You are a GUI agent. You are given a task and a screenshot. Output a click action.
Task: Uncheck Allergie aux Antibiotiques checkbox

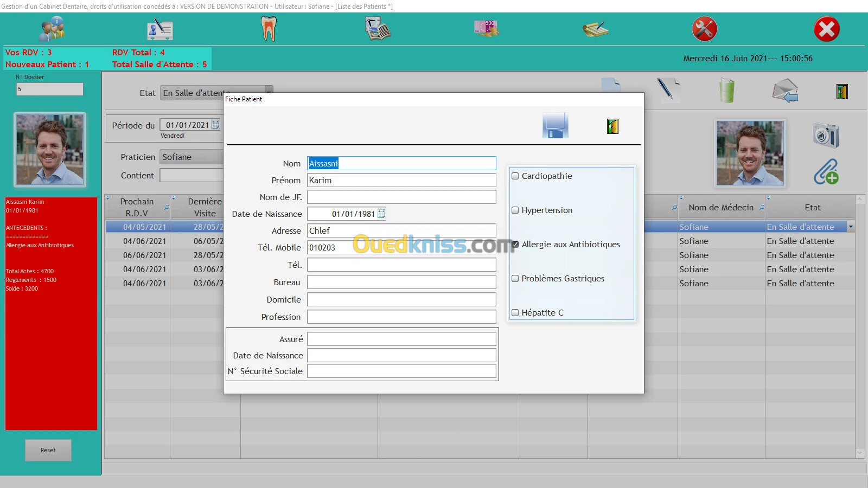(x=515, y=244)
